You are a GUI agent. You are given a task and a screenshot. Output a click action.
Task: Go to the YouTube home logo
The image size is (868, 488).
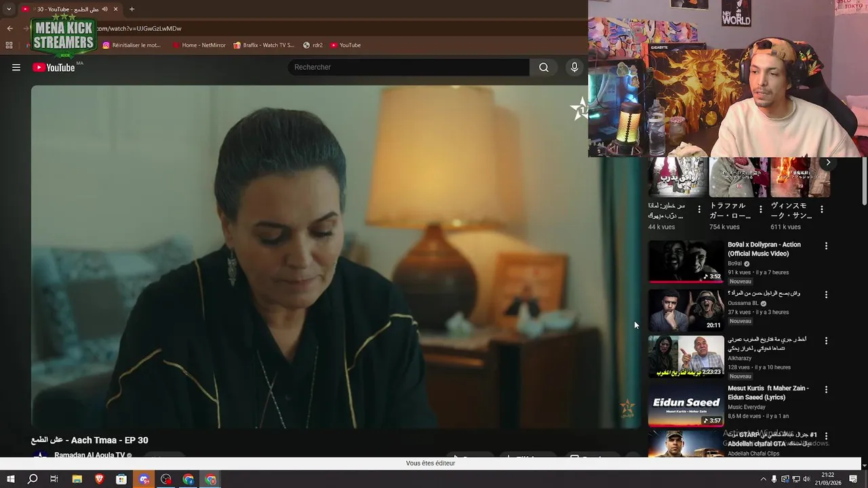[x=54, y=67]
